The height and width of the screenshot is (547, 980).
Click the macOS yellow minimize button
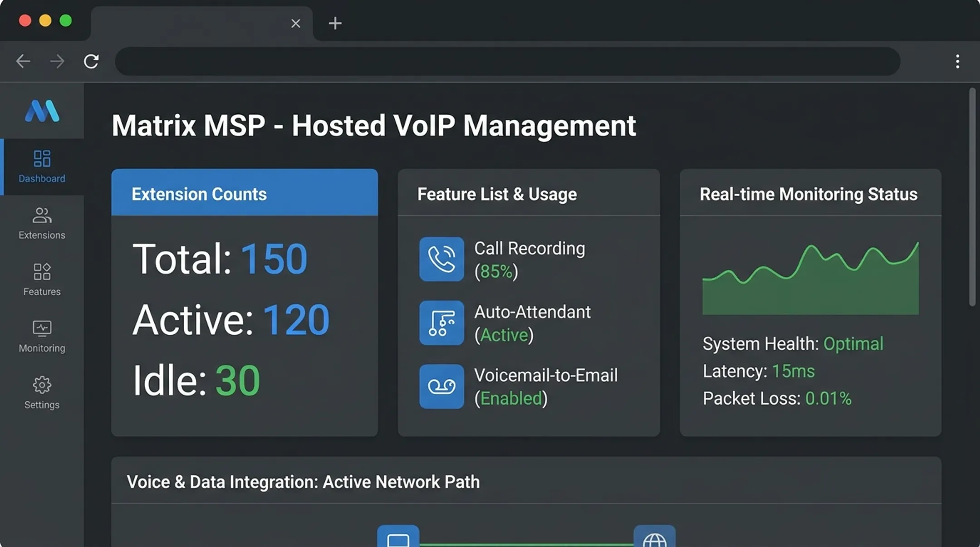(45, 20)
